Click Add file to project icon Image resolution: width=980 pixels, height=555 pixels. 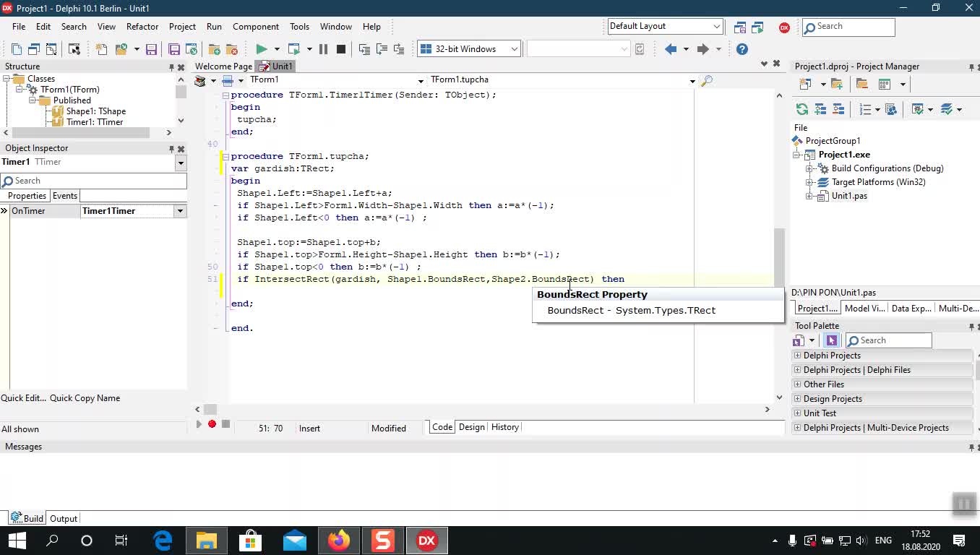point(215,49)
